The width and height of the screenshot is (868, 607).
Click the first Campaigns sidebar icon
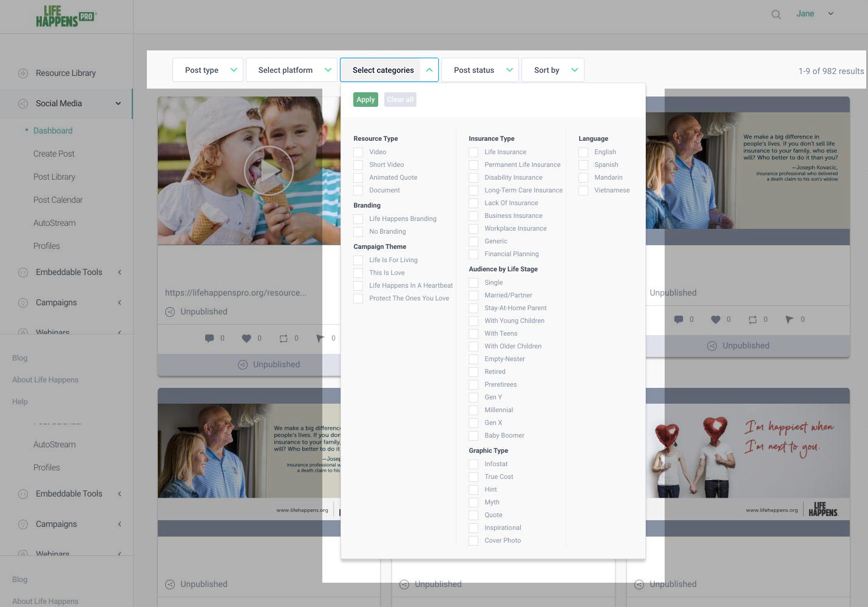(x=23, y=303)
